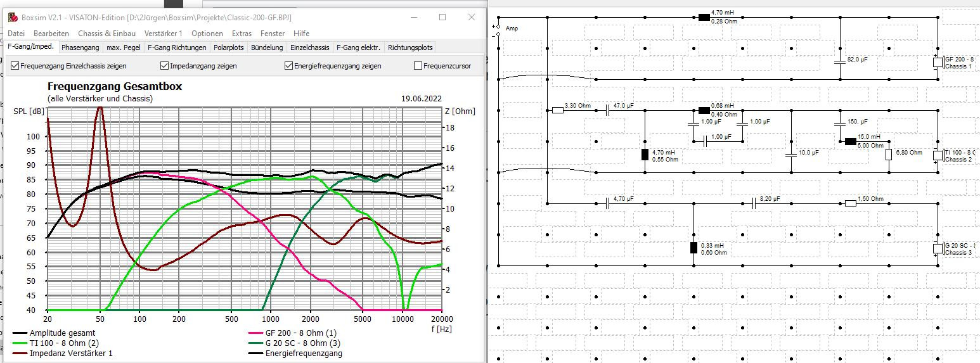Screen dimensions: 980x363
Task: Uncheck Frequenzgang Einzelchassis zeigen
Action: [x=15, y=66]
